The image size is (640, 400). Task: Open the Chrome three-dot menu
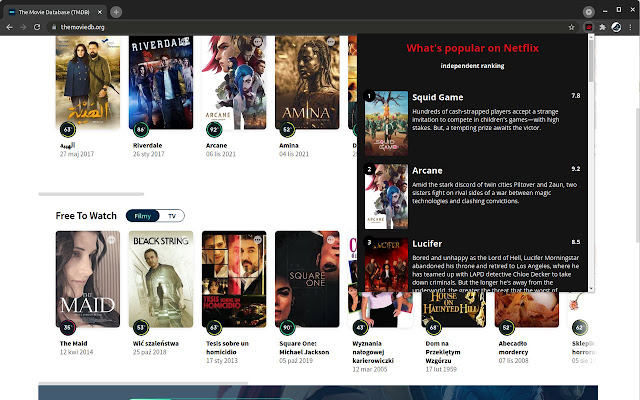[x=631, y=27]
